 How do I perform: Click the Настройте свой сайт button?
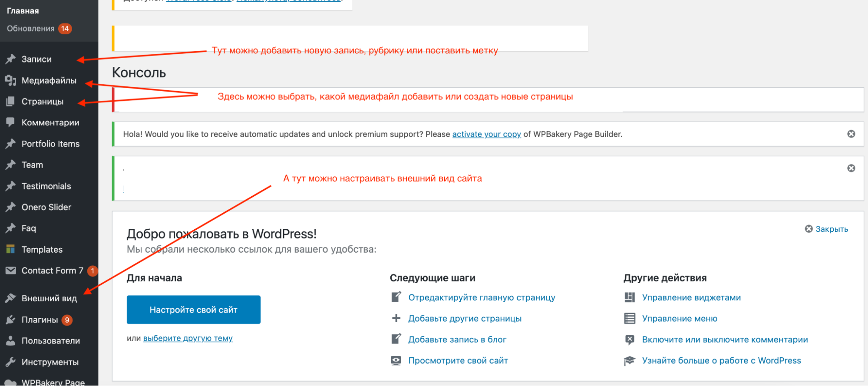click(194, 310)
